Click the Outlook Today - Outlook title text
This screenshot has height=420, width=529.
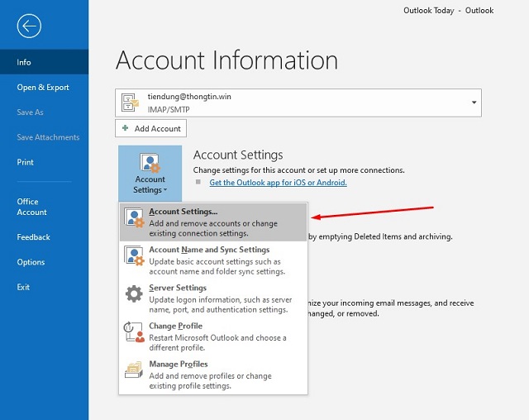pos(448,11)
